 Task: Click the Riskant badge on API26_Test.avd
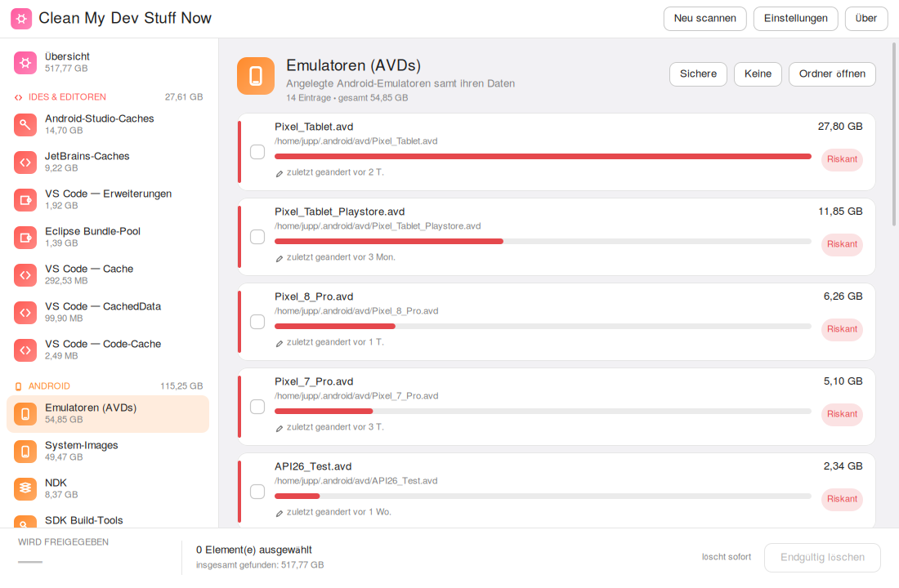842,499
